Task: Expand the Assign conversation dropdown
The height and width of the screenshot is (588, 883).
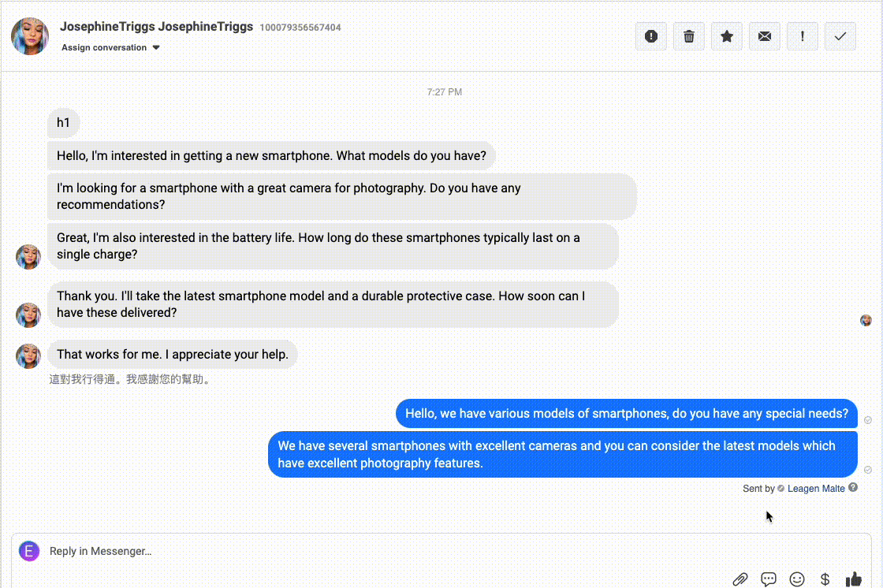Action: coord(110,47)
